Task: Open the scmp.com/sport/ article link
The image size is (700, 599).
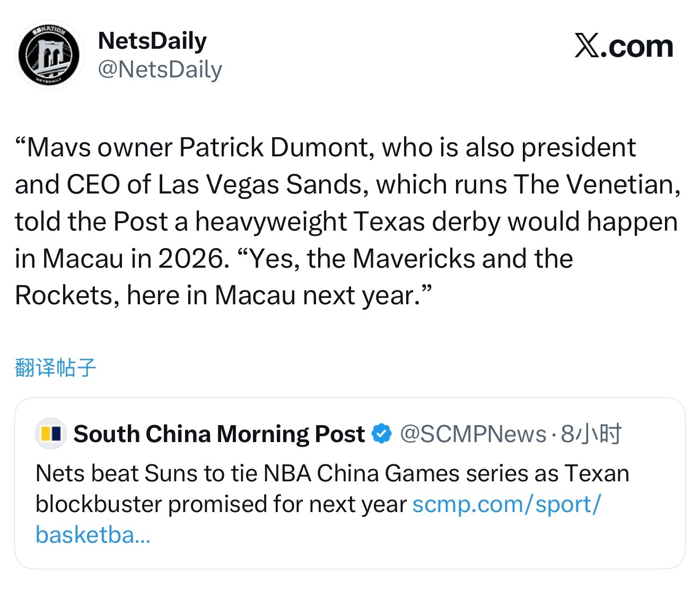Action: pos(506,504)
